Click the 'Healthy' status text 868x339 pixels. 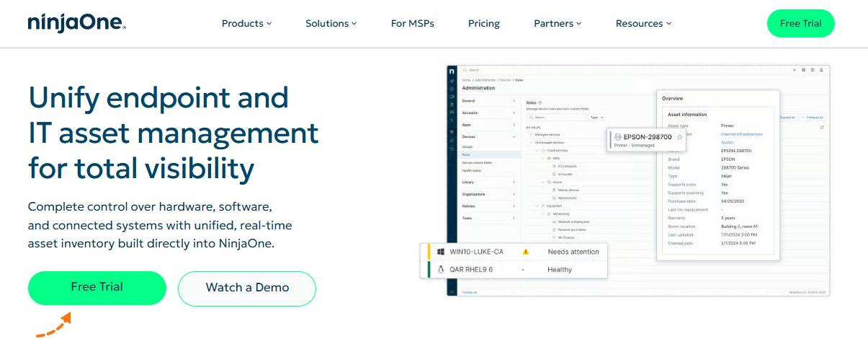(560, 270)
